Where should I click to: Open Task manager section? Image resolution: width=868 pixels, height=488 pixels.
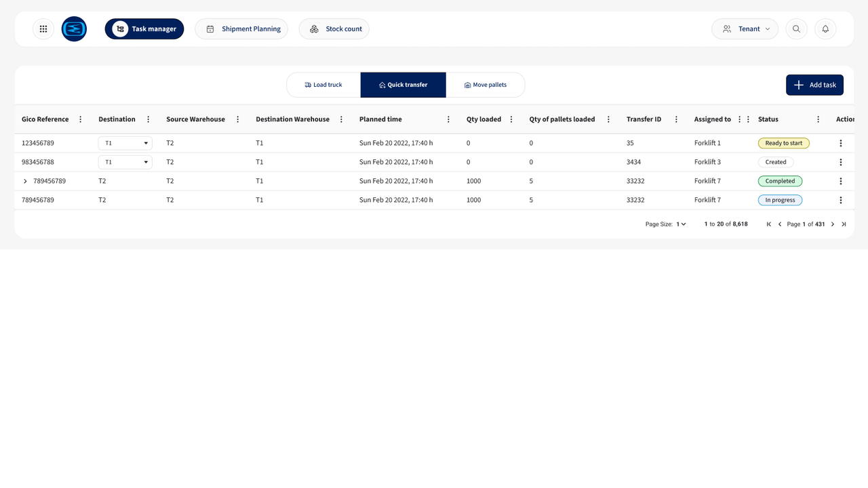click(144, 29)
